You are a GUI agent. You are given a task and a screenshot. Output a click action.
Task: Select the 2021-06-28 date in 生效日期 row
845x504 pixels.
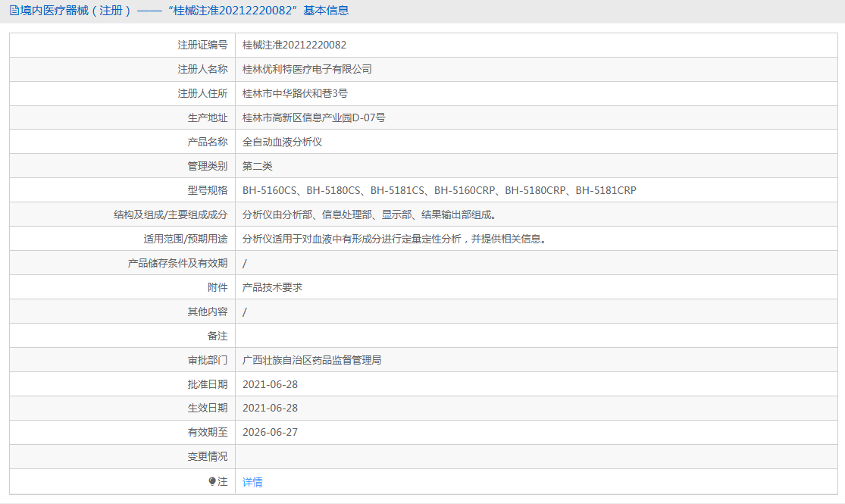(270, 408)
